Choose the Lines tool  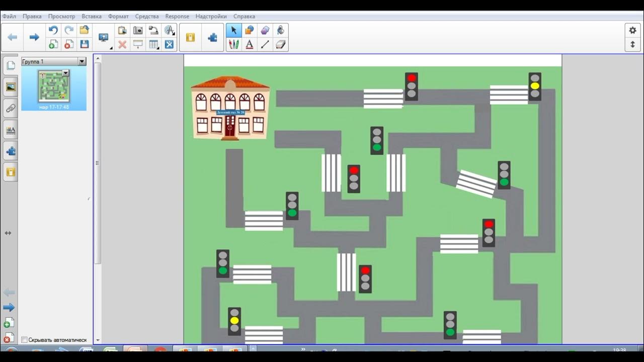265,45
